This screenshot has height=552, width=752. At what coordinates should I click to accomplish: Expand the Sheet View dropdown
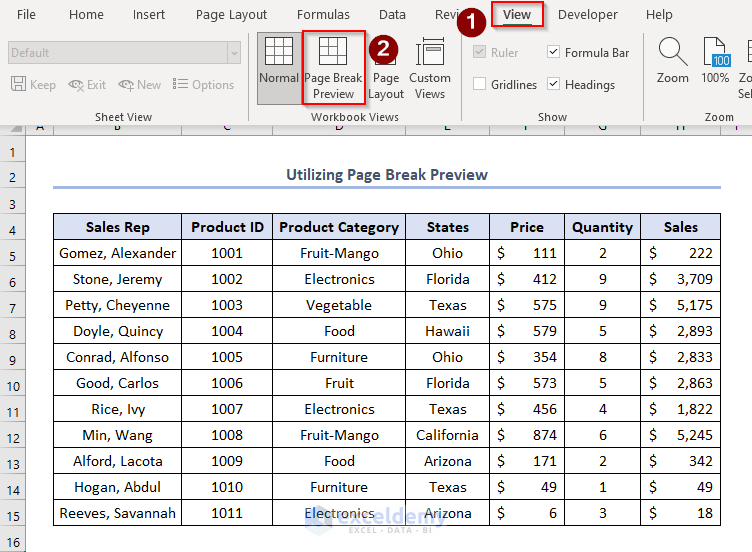click(234, 53)
